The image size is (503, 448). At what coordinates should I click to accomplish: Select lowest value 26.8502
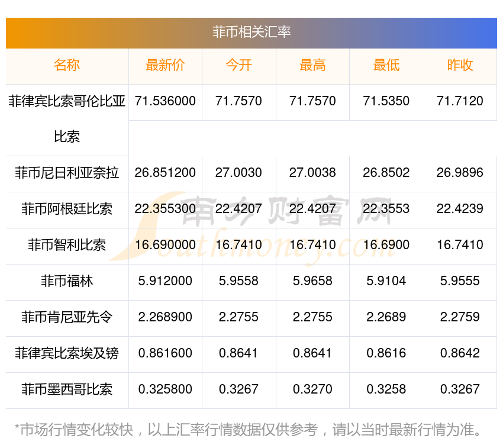click(x=386, y=173)
